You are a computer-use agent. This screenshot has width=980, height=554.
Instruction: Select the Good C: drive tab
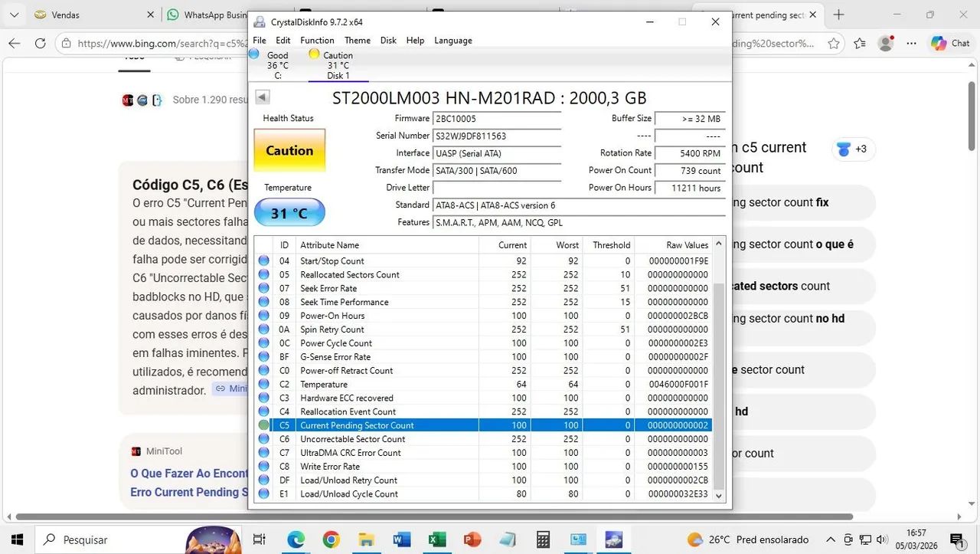[x=276, y=65]
